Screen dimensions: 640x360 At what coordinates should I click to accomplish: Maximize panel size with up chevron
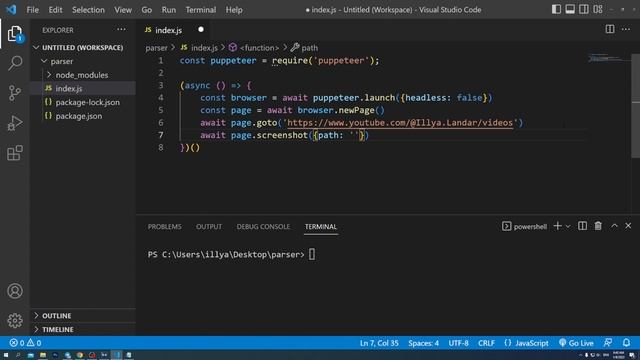[x=614, y=226]
